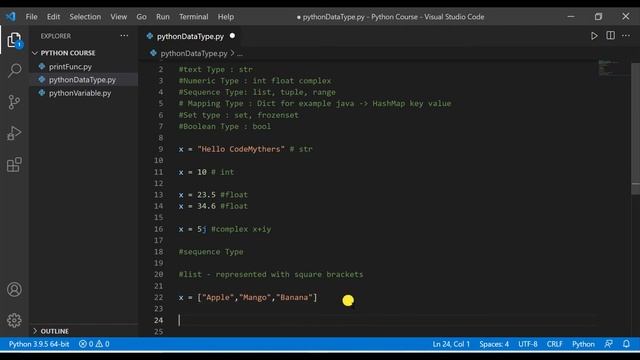The height and width of the screenshot is (360, 640).
Task: Open the Go menu
Action: [x=141, y=17]
